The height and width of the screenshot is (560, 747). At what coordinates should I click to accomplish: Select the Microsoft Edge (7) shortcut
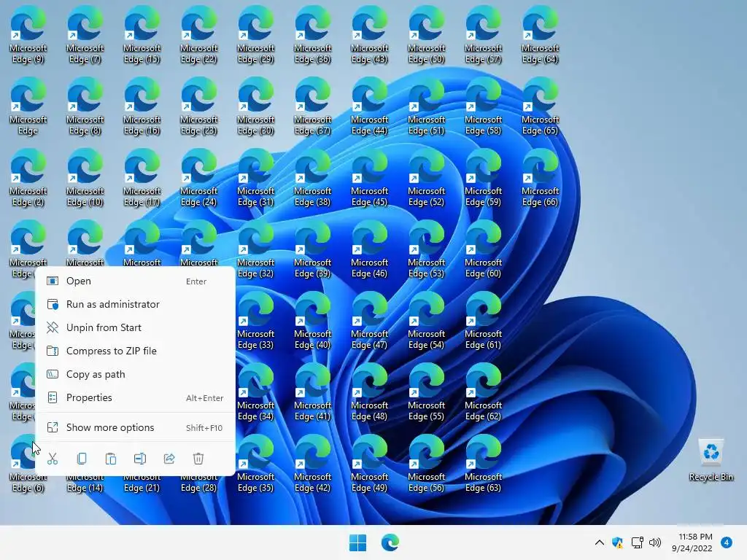(x=85, y=35)
